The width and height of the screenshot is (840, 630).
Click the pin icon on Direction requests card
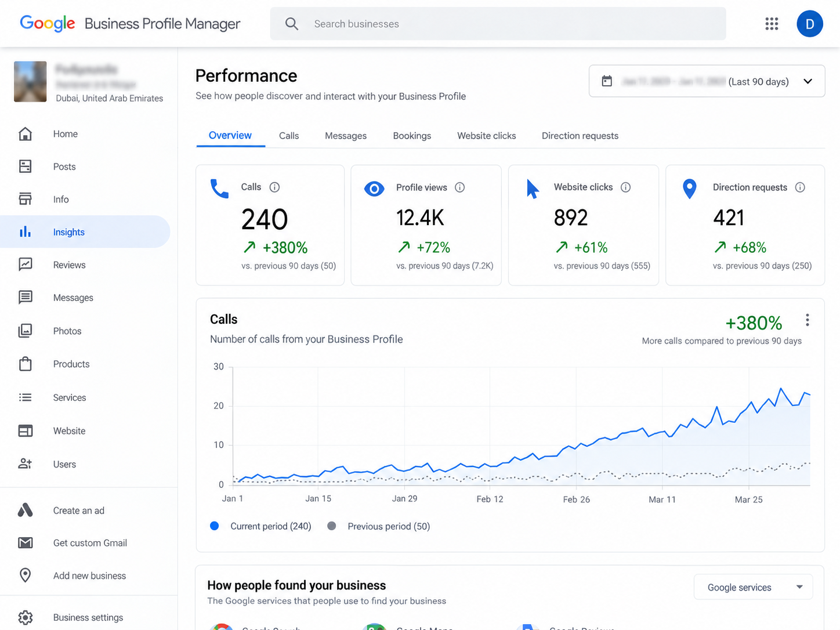click(689, 189)
